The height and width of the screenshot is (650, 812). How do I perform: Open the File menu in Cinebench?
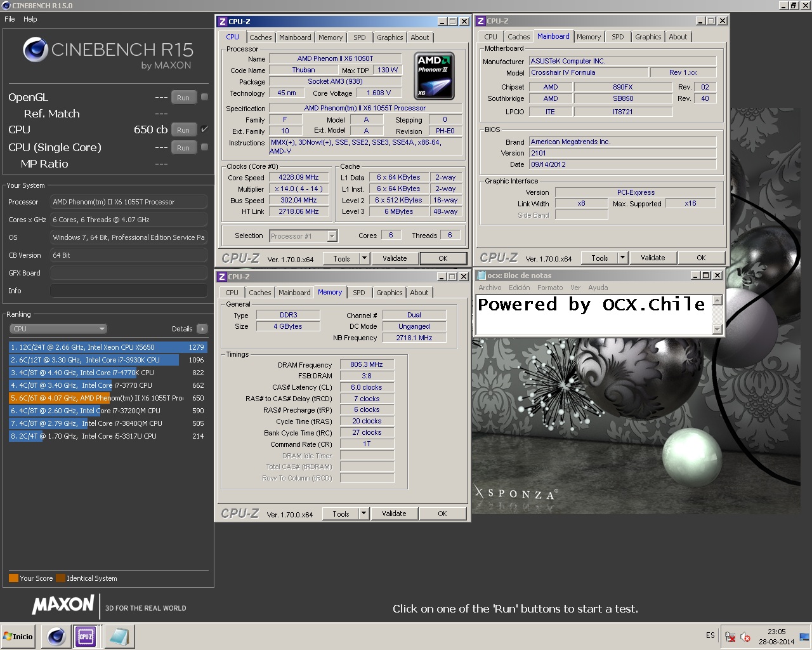(10, 19)
